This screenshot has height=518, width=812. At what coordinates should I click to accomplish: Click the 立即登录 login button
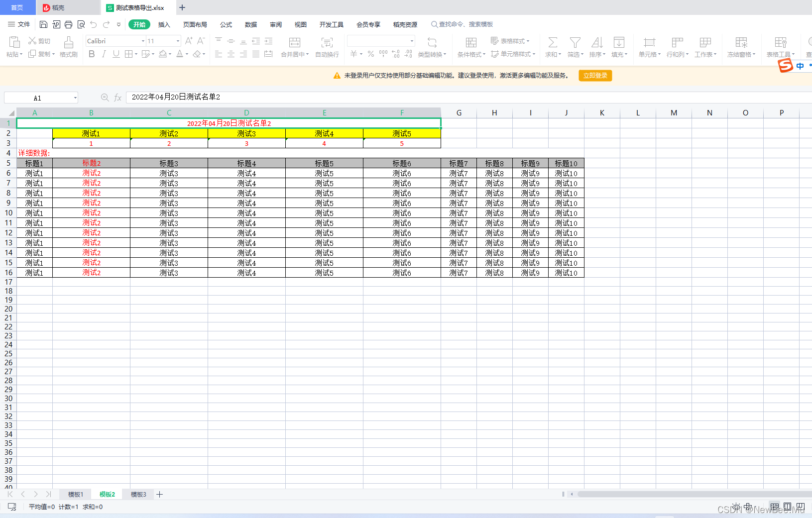[595, 76]
